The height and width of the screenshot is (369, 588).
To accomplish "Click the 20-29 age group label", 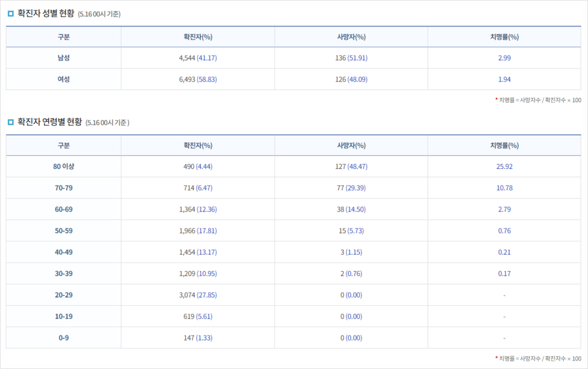I will click(63, 295).
